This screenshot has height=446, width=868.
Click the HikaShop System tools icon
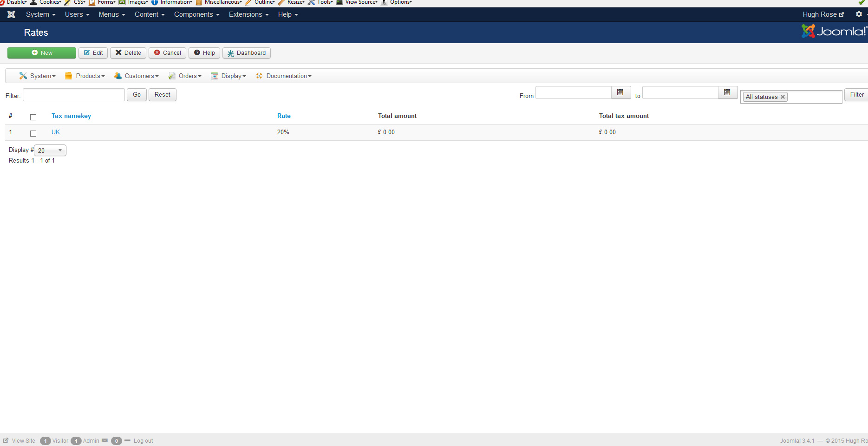pos(23,76)
